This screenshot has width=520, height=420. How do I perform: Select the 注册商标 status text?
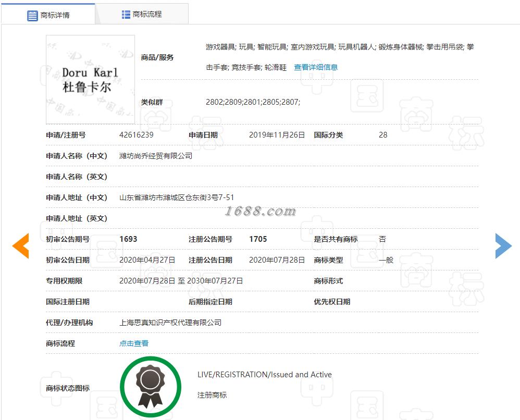(212, 395)
